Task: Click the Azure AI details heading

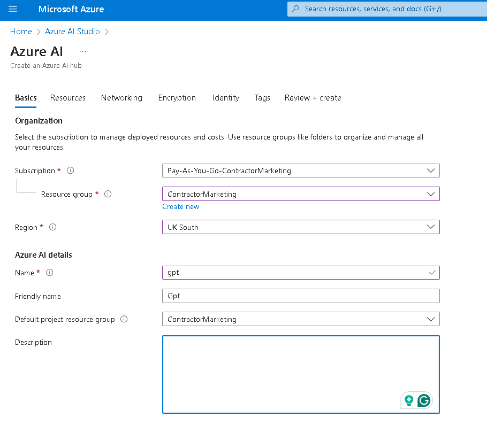Action: point(43,254)
